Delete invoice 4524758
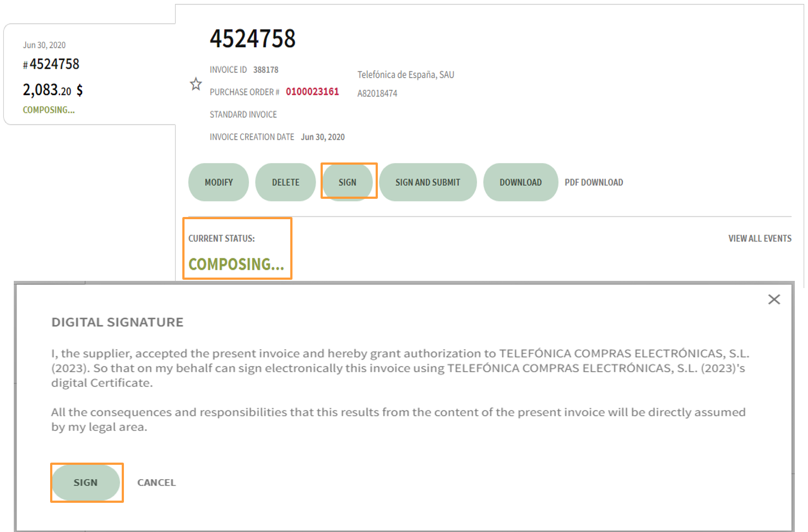Screen dimensions: 808x532 285,182
